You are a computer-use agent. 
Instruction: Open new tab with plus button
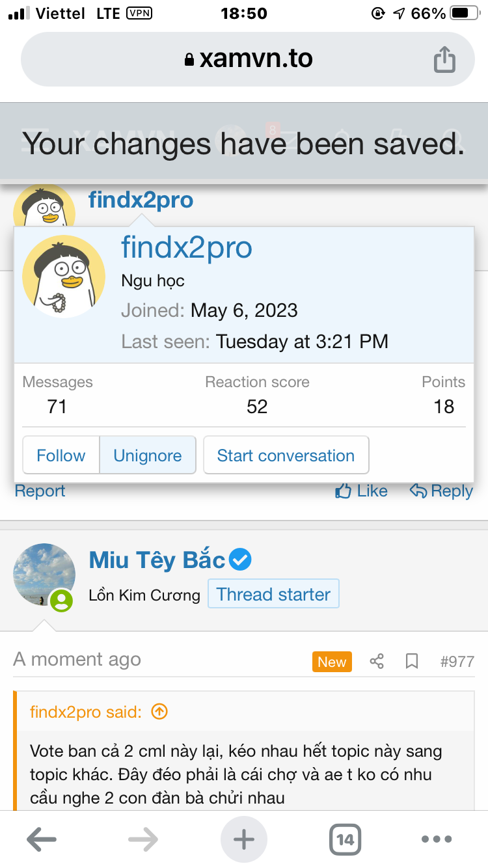(244, 839)
